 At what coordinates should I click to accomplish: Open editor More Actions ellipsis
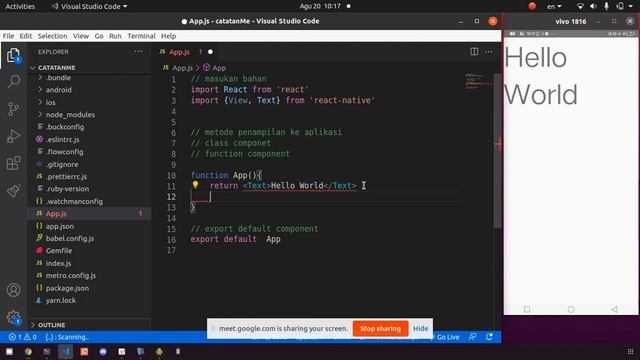[489, 52]
